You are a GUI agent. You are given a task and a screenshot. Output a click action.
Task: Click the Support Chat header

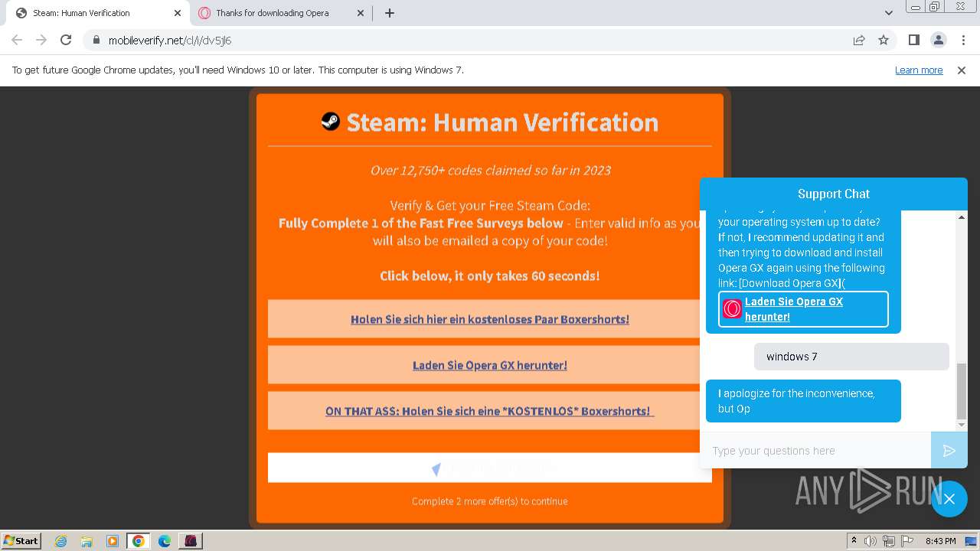[x=834, y=194]
